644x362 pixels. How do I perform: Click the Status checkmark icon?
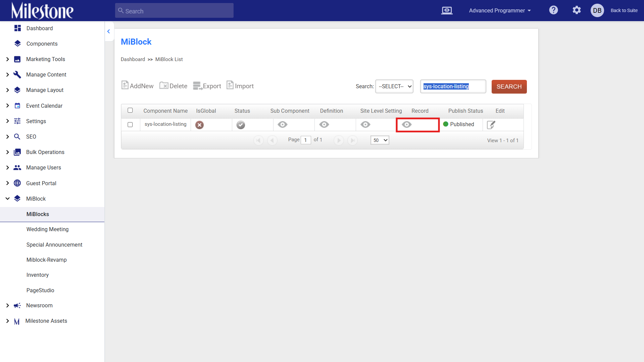241,125
